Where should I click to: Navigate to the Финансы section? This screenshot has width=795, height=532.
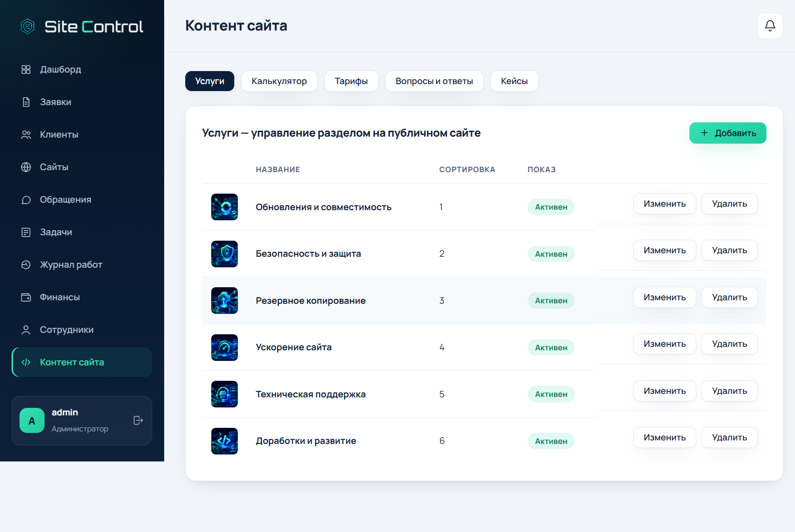[82, 297]
